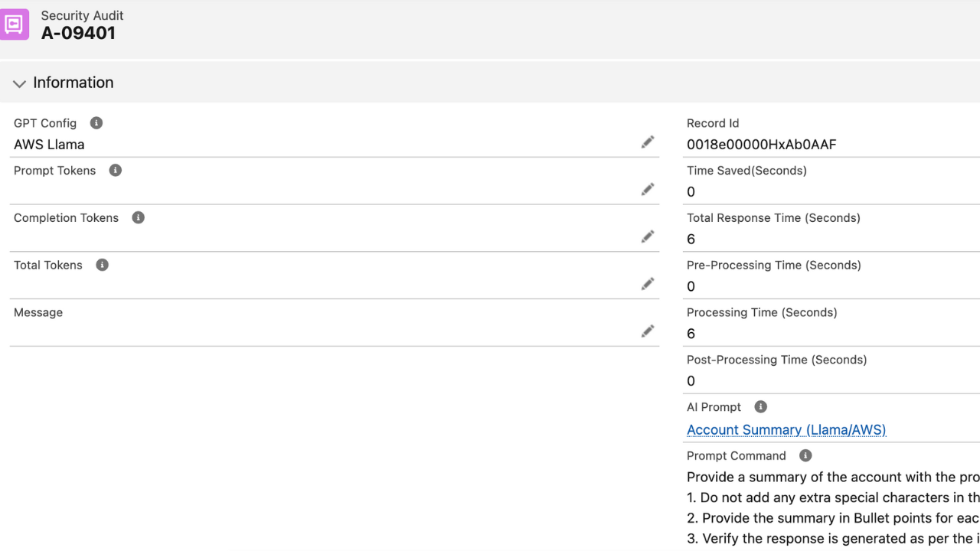Click the Security Audit object icon
The height and width of the screenshot is (551, 980).
tap(14, 24)
